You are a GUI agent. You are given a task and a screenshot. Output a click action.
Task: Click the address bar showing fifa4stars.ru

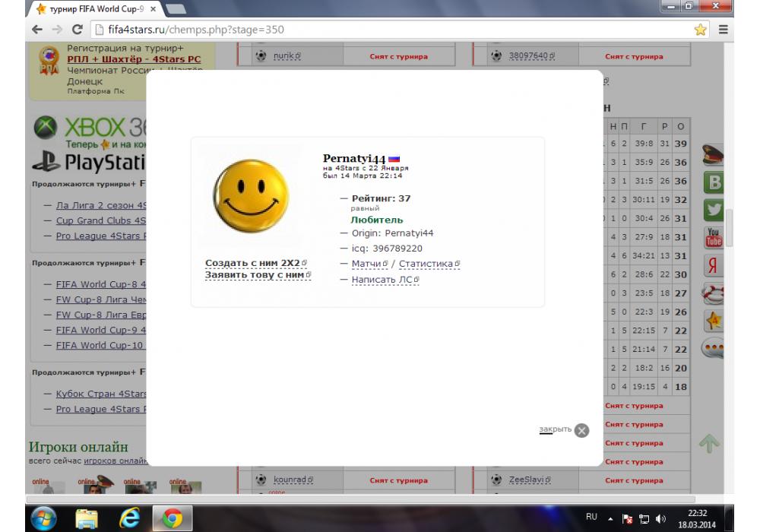coord(393,30)
